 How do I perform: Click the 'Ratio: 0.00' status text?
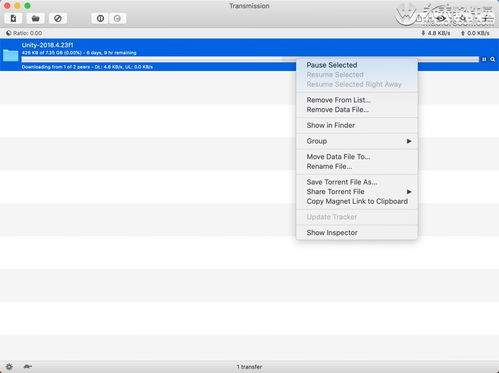[x=28, y=33]
